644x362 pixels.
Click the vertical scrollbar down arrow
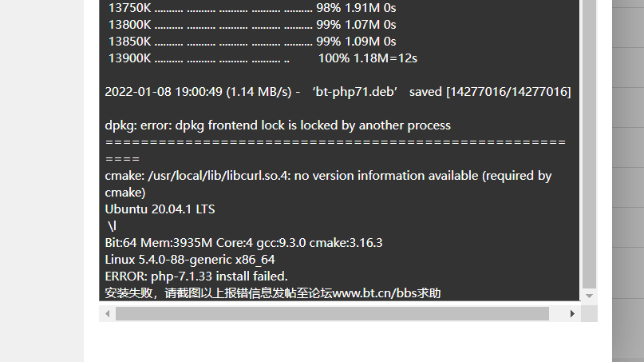point(589,296)
